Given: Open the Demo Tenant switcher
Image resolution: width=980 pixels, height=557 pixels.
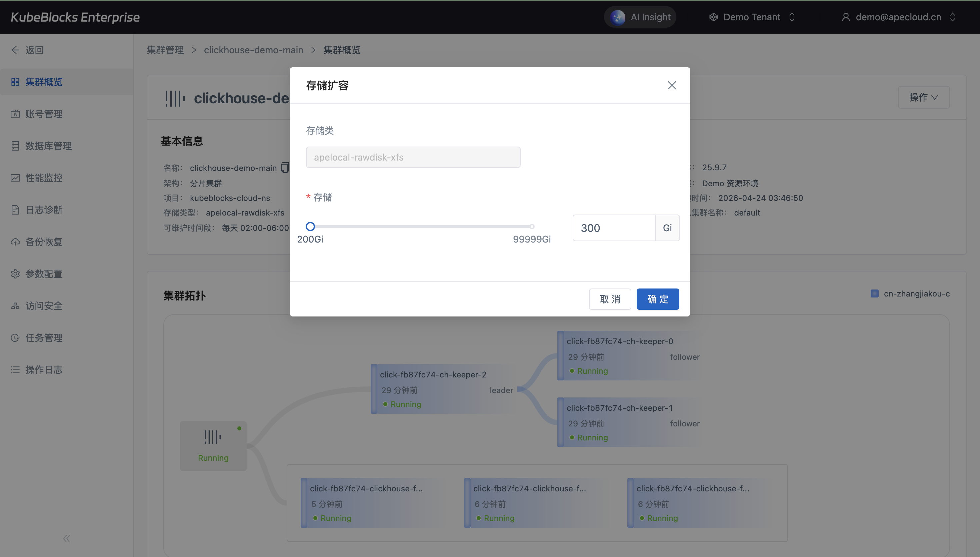Looking at the screenshot, I should pos(752,17).
